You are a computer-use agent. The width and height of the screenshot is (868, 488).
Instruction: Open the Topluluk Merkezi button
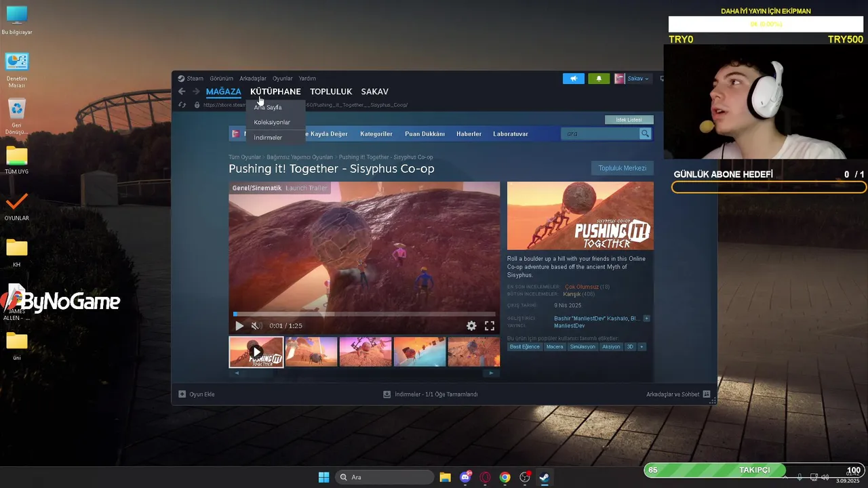click(x=623, y=168)
